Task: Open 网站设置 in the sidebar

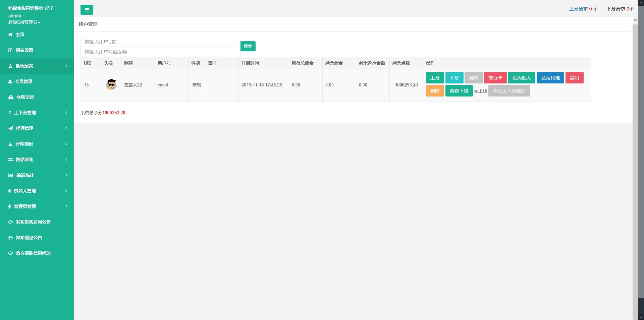Action: point(24,51)
